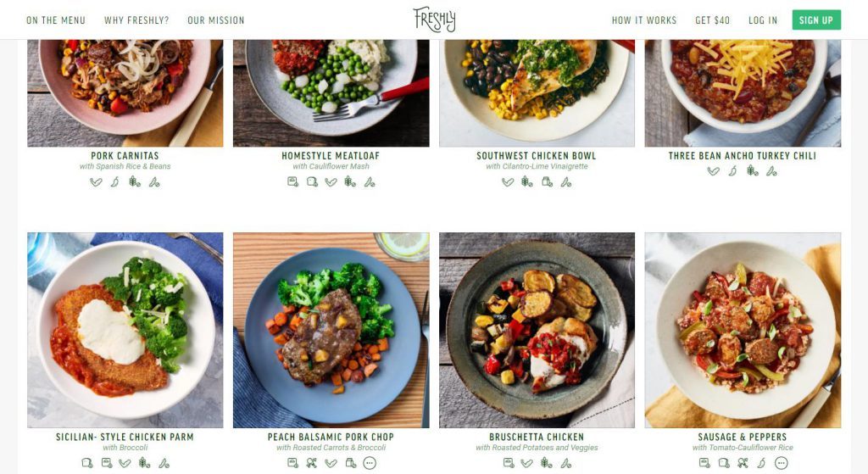868x474 pixels.
Task: Click the Freshly logo in the header
Action: pos(435,20)
